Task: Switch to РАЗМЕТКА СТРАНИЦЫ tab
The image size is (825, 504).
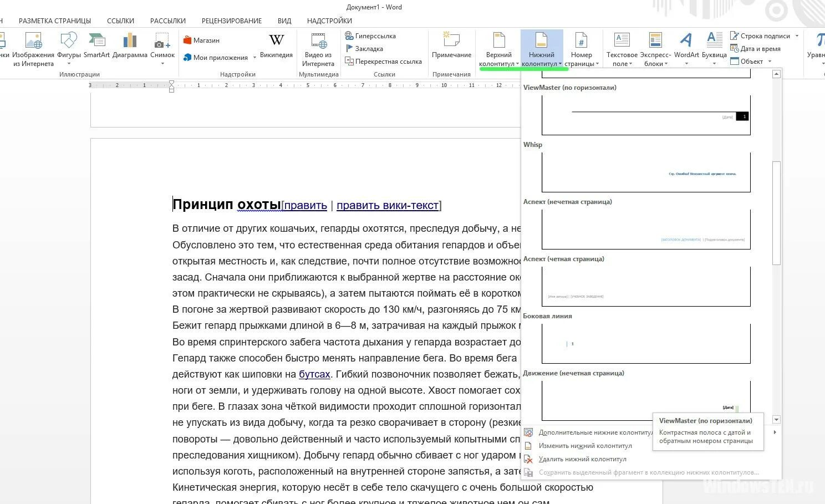Action: click(x=55, y=21)
